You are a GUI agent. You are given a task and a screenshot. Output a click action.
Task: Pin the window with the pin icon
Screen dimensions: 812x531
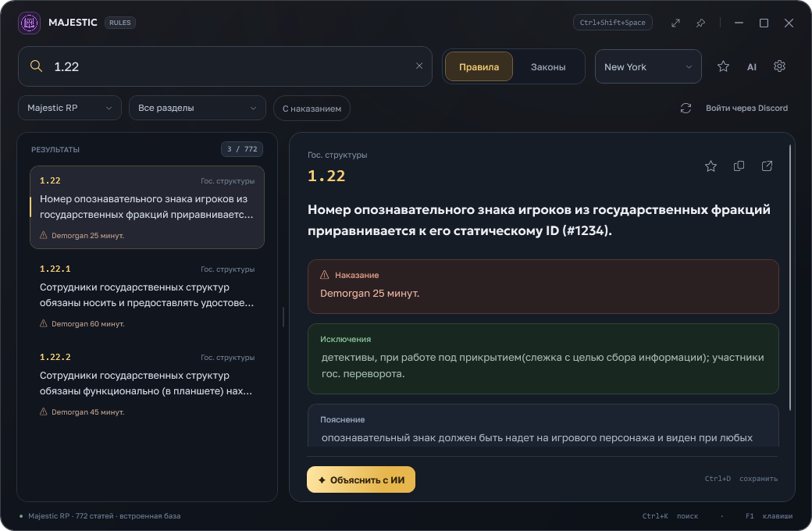tap(700, 23)
